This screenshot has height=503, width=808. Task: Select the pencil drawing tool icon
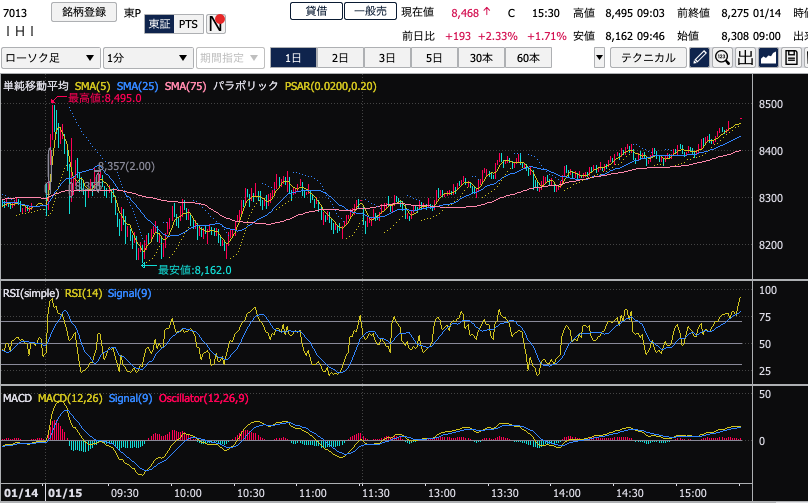pyautogui.click(x=700, y=57)
